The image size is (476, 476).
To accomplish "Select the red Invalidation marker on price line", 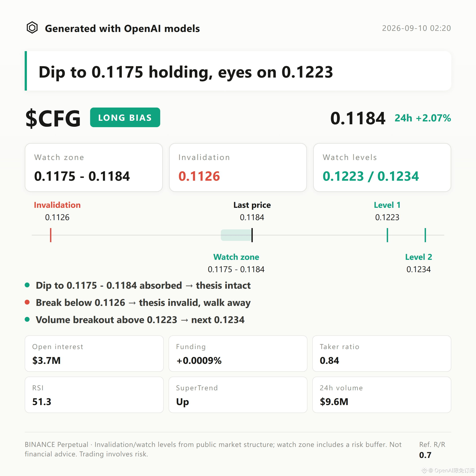I will coord(50,235).
